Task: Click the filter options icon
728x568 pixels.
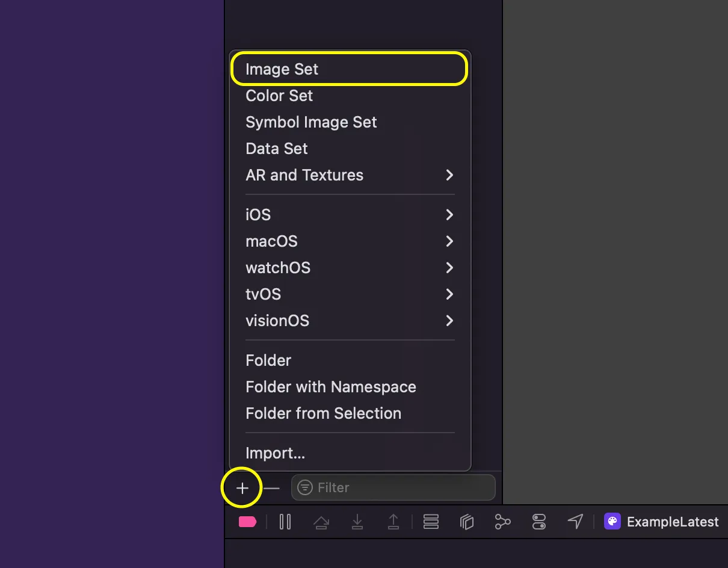Action: coord(306,487)
